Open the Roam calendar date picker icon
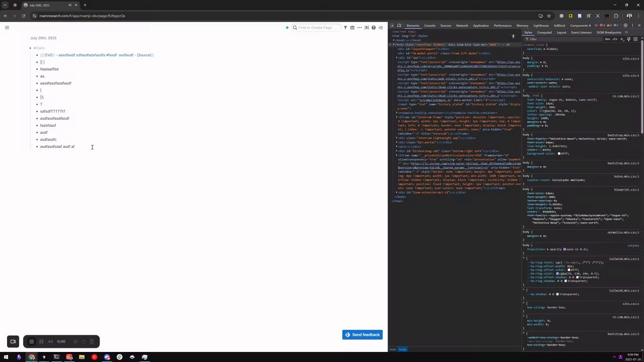644x362 pixels. pyautogui.click(x=352, y=28)
